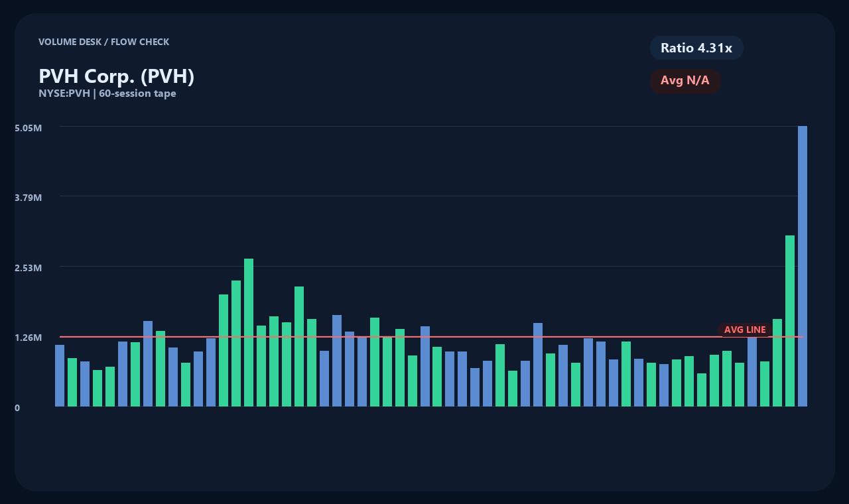Viewport: 849px width, 504px height.
Task: Select the Avg N/A badge
Action: coord(685,81)
